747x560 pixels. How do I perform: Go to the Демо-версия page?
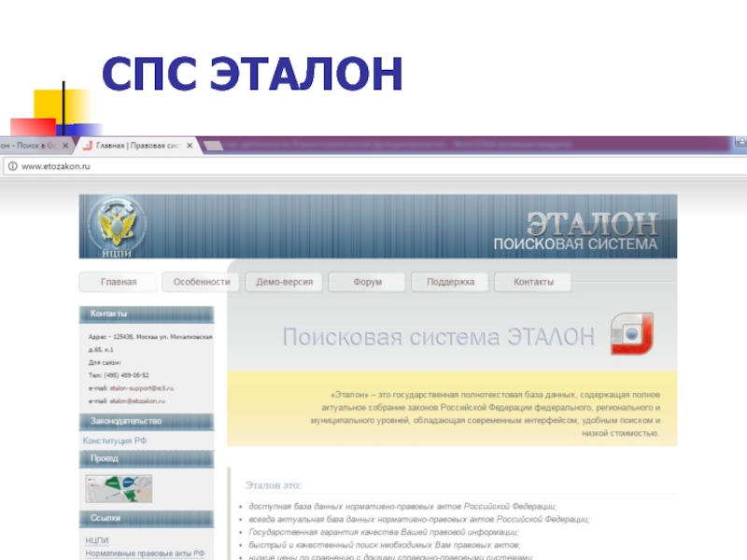coord(285,282)
